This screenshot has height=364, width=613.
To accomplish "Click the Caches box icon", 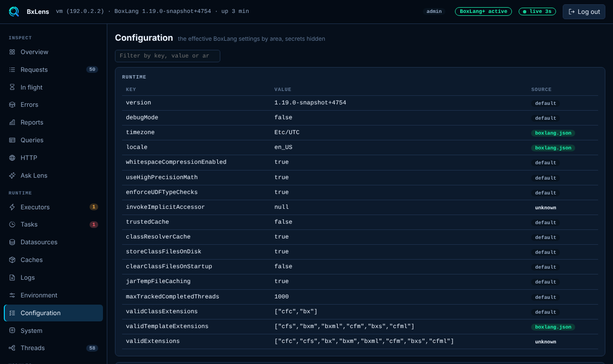I will pyautogui.click(x=12, y=260).
